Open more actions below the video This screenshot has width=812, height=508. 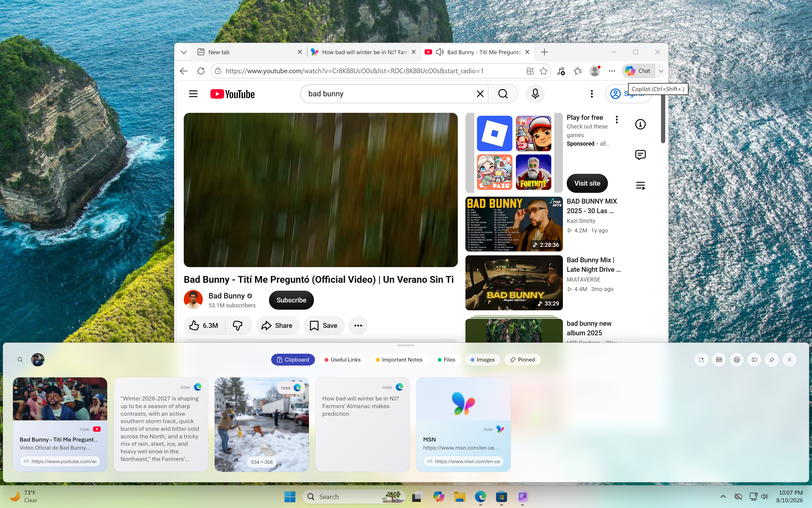(358, 326)
